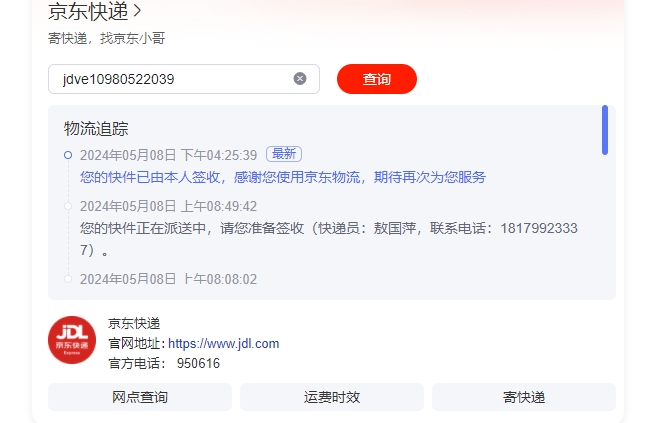
Task: Click the logistics panel vertical scrollbar thumb
Action: click(605, 130)
